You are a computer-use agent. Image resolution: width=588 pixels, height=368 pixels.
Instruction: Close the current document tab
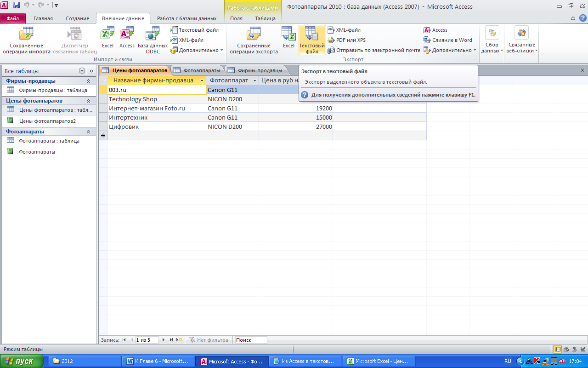(582, 70)
